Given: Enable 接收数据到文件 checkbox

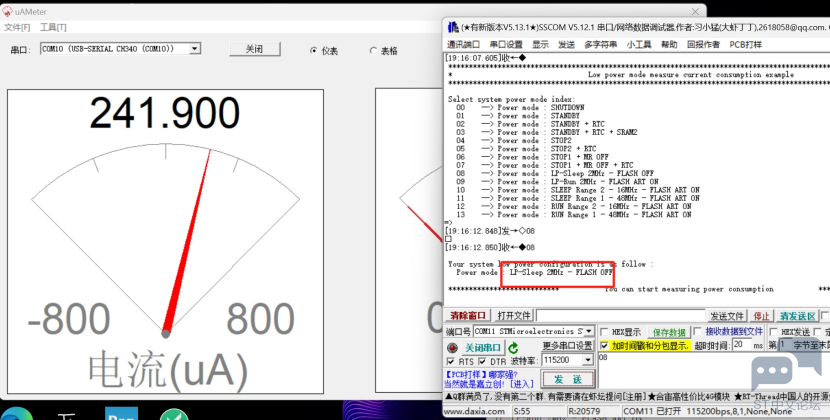Looking at the screenshot, I should coord(697,332).
